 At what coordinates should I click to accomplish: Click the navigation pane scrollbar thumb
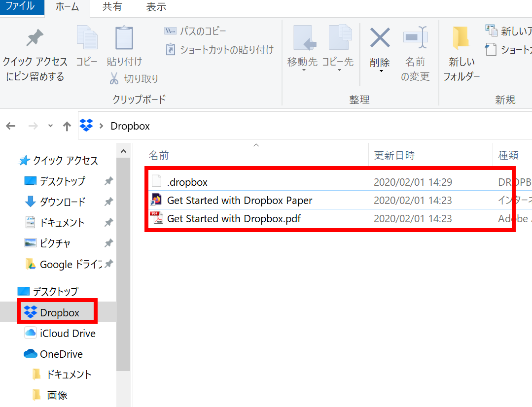(123, 265)
